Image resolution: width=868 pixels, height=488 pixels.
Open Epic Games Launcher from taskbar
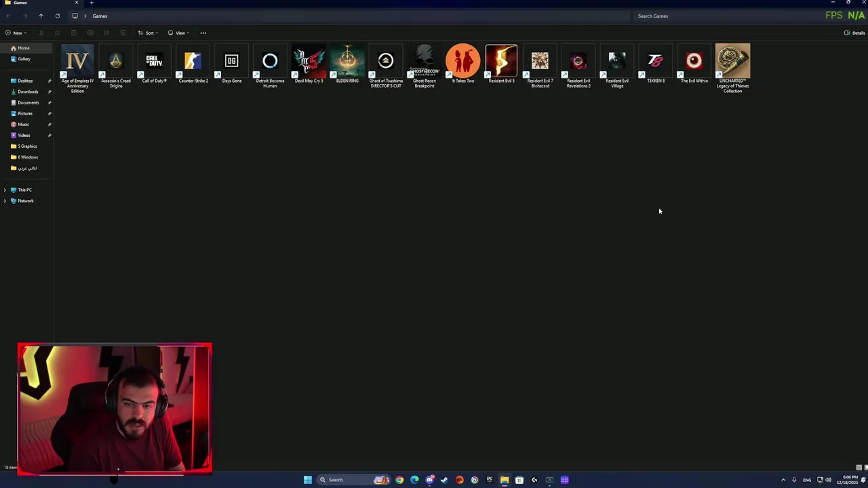(489, 480)
